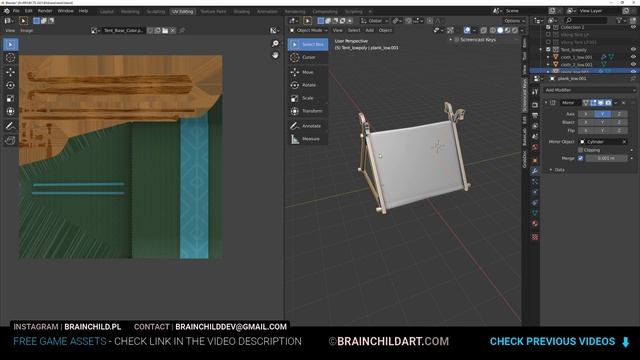Click the zoom magnifier icon in the image editor
Screen dimensions: 640x360
(275, 44)
